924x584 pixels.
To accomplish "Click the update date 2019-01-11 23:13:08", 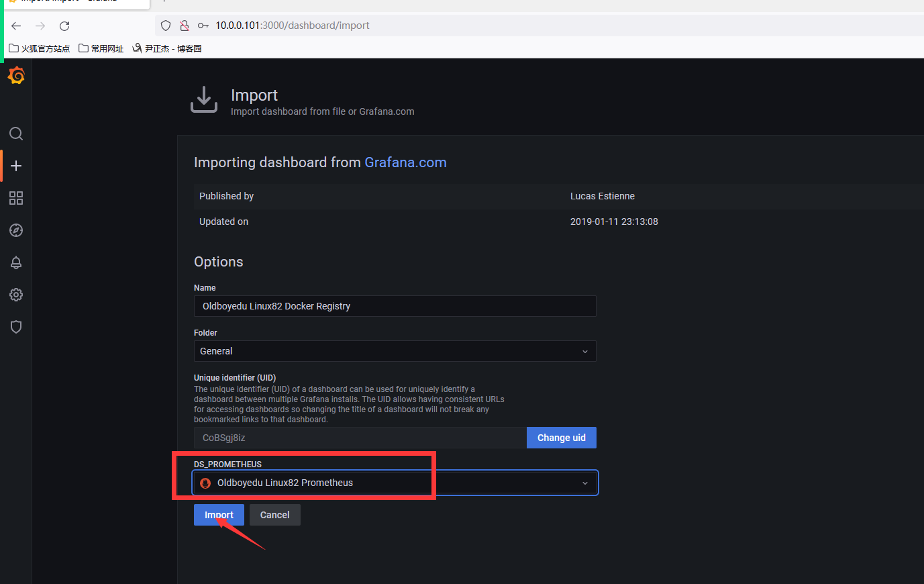I will click(614, 222).
